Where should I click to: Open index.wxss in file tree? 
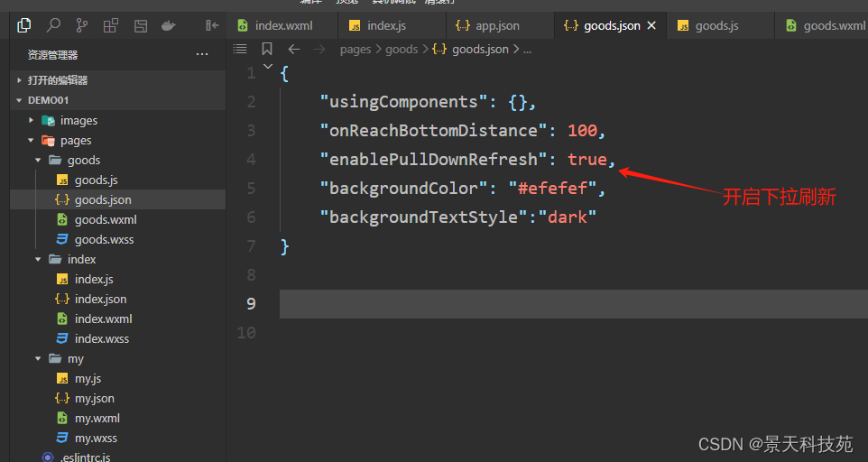click(x=117, y=338)
